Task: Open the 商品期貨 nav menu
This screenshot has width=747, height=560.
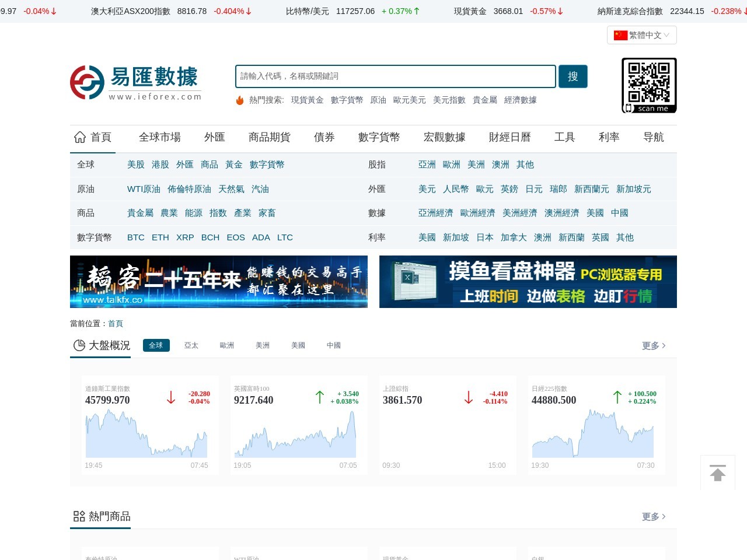Action: (x=270, y=137)
